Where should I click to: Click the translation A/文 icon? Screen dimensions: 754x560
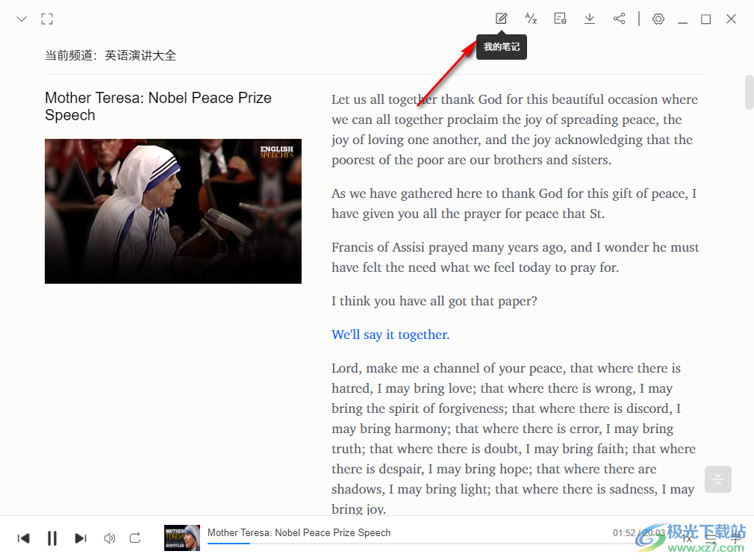coord(531,19)
